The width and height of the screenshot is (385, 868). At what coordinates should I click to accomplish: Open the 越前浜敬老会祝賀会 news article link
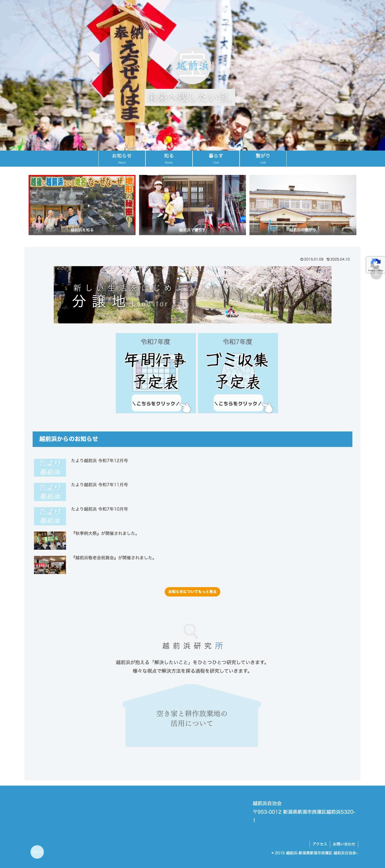pos(114,558)
